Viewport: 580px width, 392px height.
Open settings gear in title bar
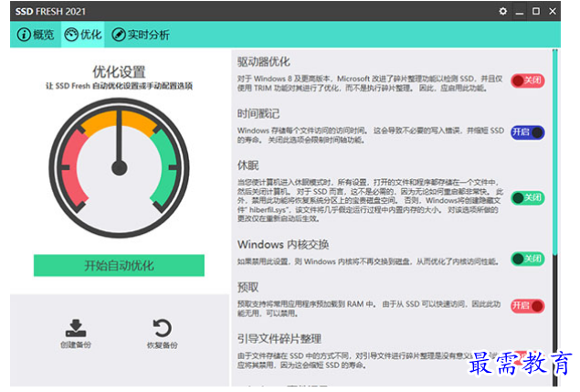coord(502,11)
